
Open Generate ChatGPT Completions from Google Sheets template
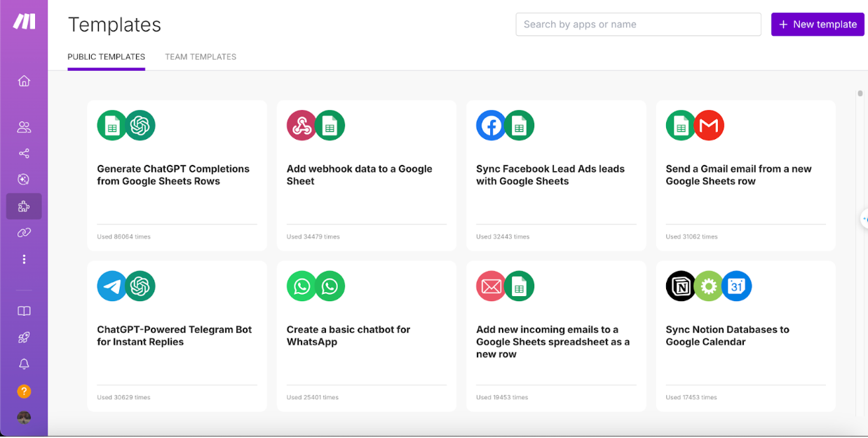[177, 175]
